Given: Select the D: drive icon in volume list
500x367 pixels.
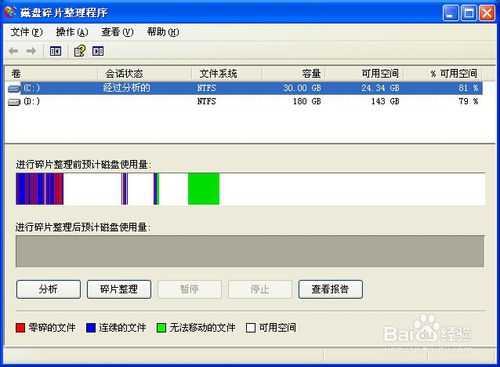Looking at the screenshot, I should (x=14, y=102).
